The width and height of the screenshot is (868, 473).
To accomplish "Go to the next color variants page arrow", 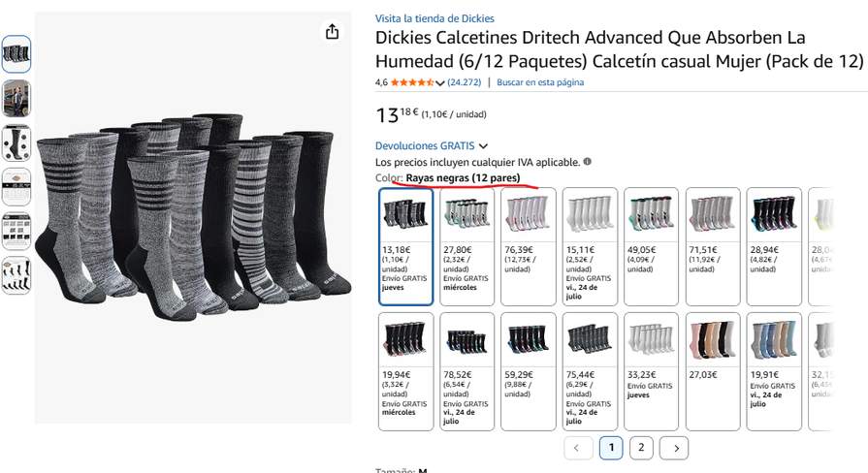I will pyautogui.click(x=674, y=448).
